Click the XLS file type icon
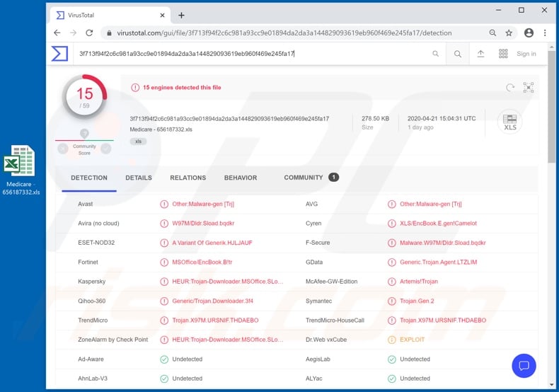The image size is (559, 392). click(509, 122)
